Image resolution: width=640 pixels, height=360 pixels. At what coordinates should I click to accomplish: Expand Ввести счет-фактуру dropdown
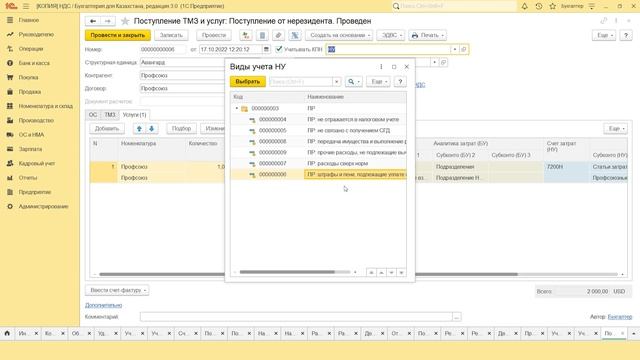coord(117,290)
